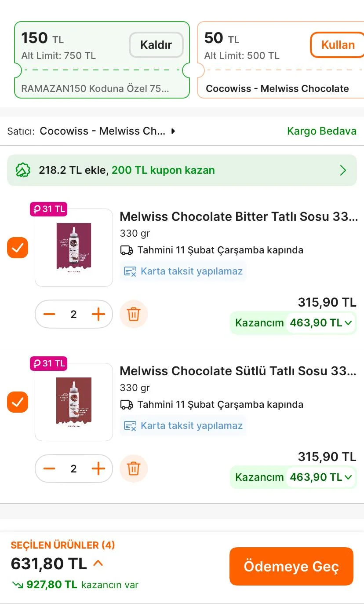Open the 200 TL kupon kazan banner arrow

tap(343, 170)
